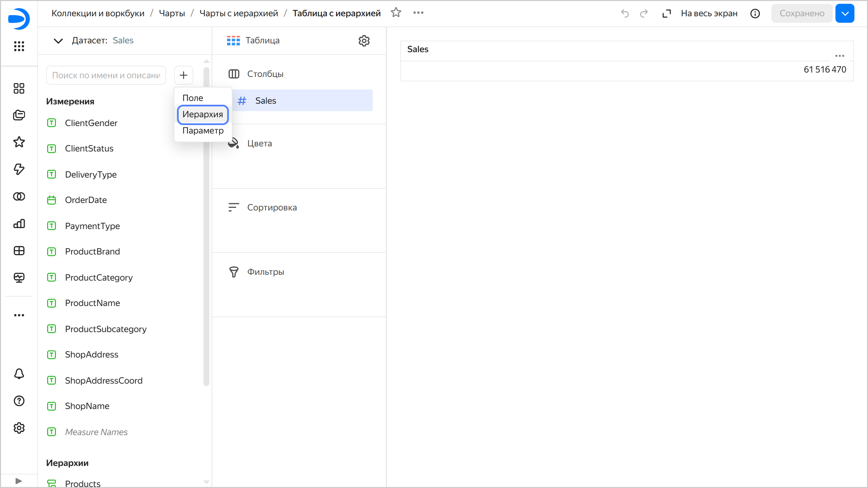Image resolution: width=868 pixels, height=488 pixels.
Task: Open the settings gear in the left sidebar
Action: click(19, 428)
